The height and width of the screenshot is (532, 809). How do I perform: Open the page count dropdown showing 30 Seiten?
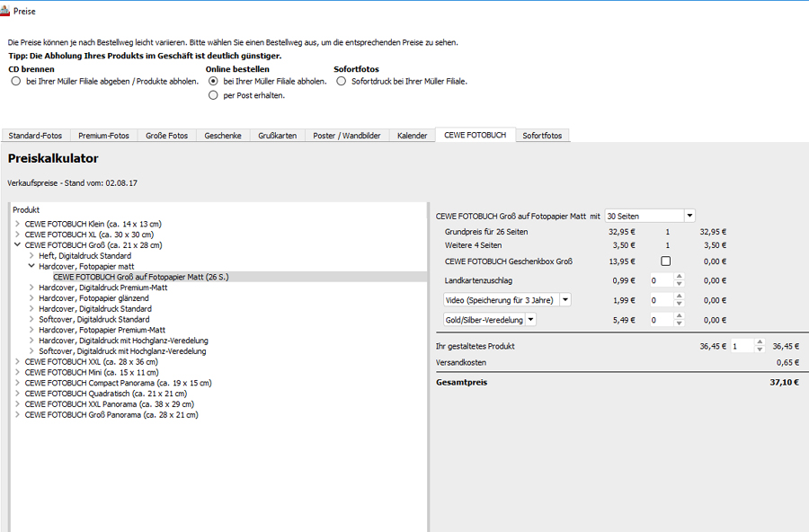coord(689,216)
